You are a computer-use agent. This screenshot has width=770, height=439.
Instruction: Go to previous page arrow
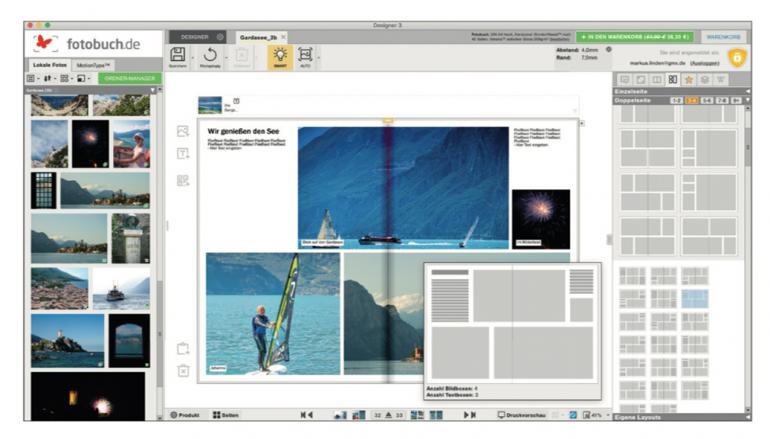pyautogui.click(x=310, y=415)
